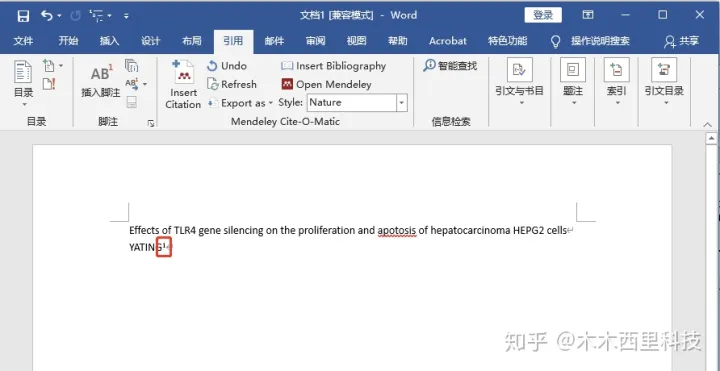Click Open Mendeley

(326, 84)
